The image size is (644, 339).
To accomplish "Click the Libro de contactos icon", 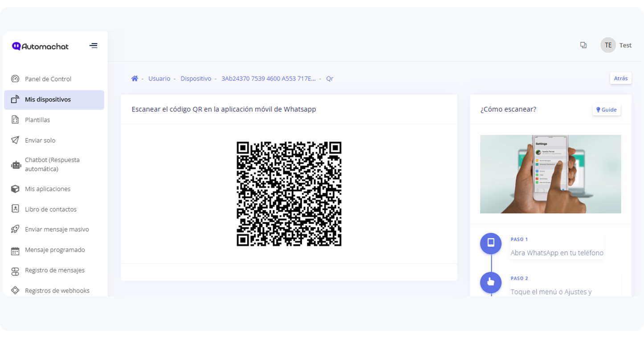I will 15,209.
